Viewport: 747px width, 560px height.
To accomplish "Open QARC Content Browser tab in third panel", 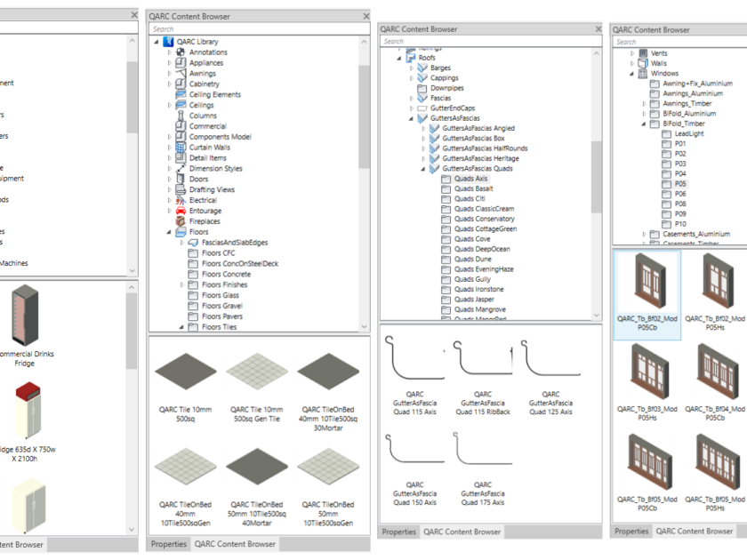I will 462,532.
